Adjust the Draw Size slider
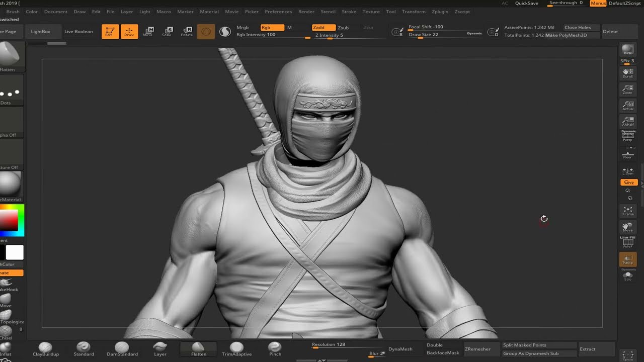 pyautogui.click(x=445, y=35)
